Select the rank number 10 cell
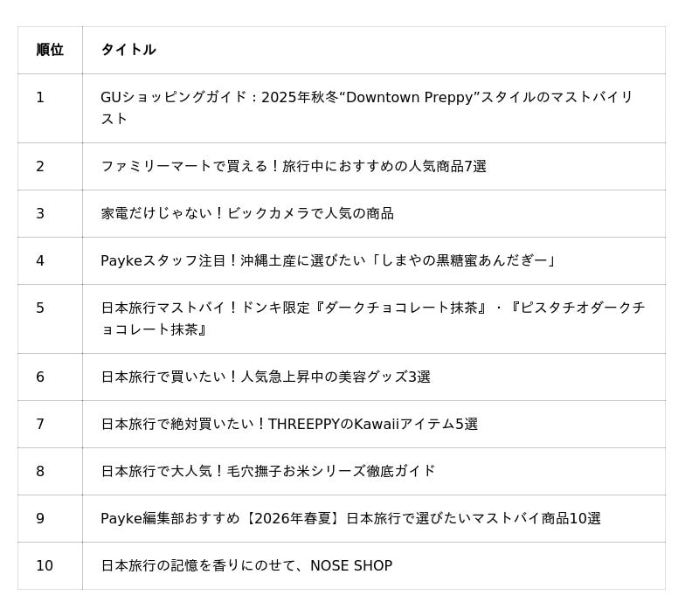Image resolution: width=699 pixels, height=616 pixels. (x=45, y=565)
